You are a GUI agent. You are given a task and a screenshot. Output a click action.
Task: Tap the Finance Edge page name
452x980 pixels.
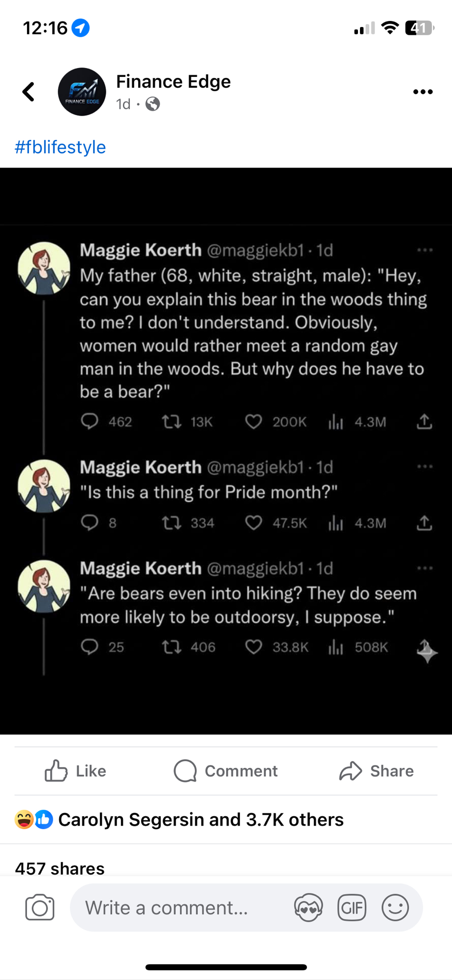[x=173, y=81]
